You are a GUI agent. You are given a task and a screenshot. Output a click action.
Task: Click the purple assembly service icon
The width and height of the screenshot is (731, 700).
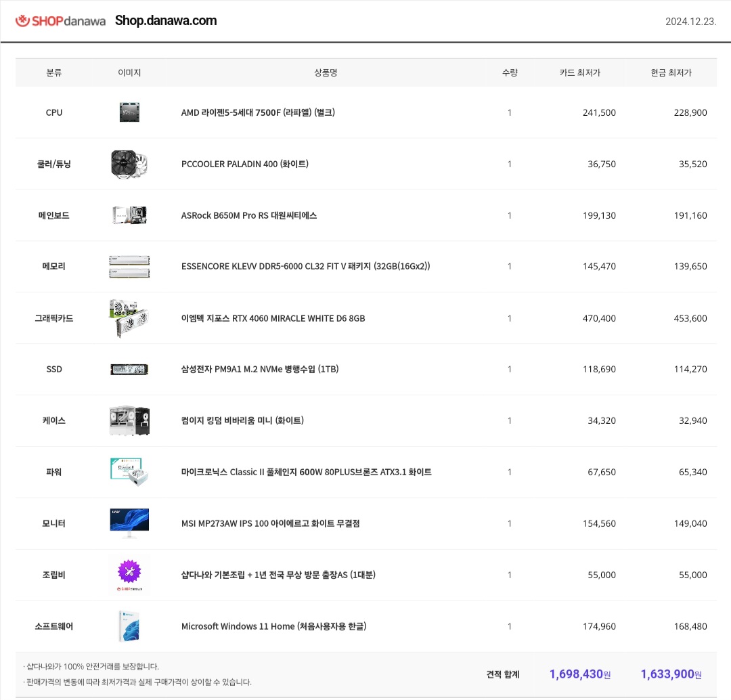[x=129, y=572]
